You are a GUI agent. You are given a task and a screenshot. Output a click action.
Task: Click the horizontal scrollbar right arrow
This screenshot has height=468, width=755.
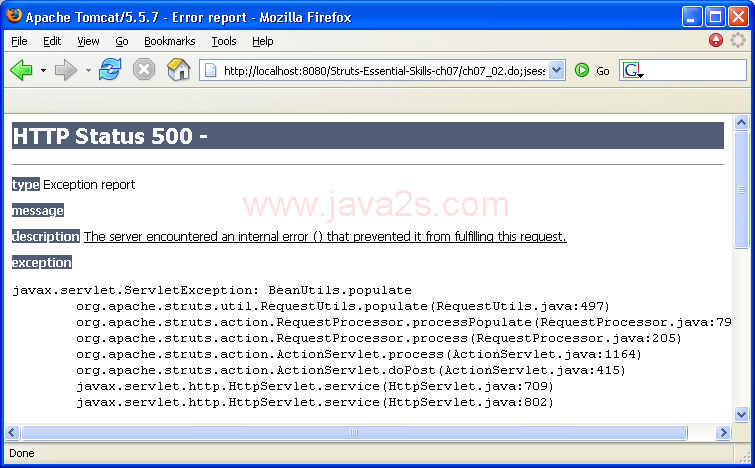725,433
